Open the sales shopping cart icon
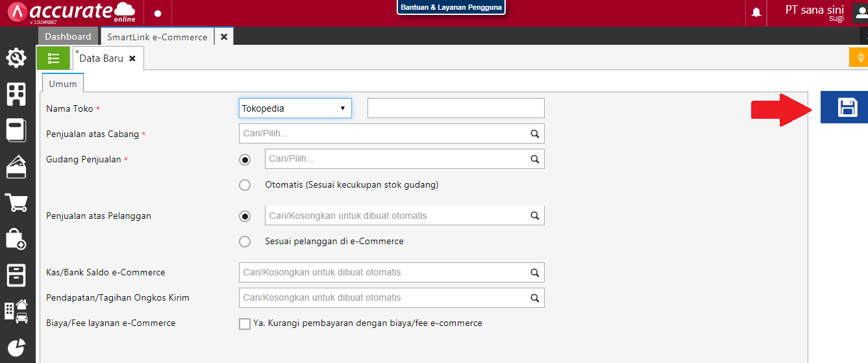 (x=16, y=203)
